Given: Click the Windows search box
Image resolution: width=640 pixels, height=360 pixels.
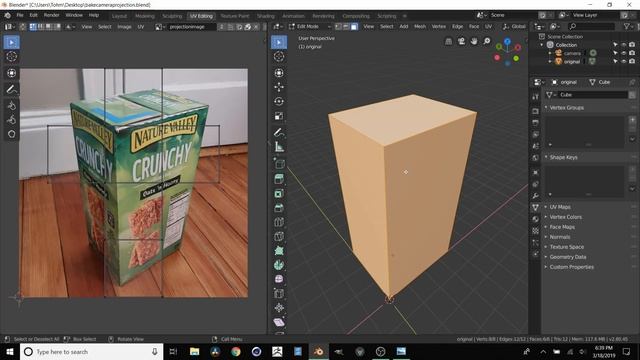Looking at the screenshot, I should 91,351.
